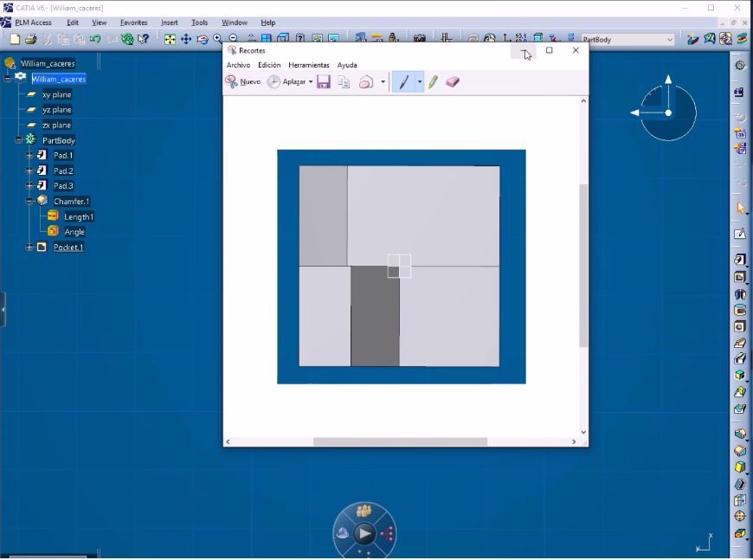
Task: Click the Recortes horizontal scrollbar thumb
Action: click(400, 441)
